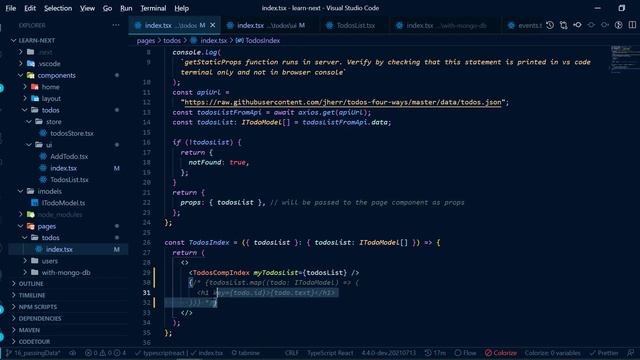Image resolution: width=640 pixels, height=360 pixels.
Task: Click the Open Changes compare icon
Action: tap(564, 25)
